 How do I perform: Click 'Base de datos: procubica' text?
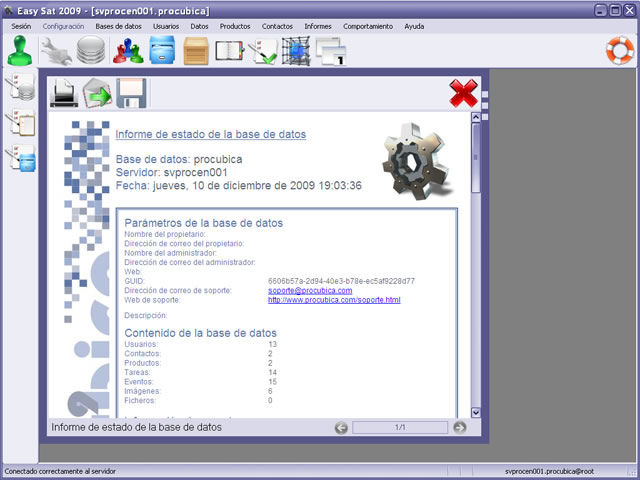(x=179, y=159)
